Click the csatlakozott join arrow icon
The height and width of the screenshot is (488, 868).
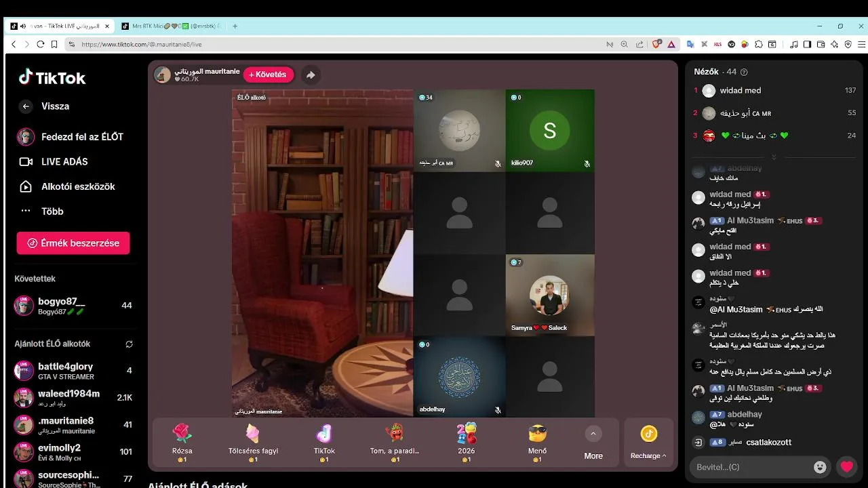[x=698, y=443]
